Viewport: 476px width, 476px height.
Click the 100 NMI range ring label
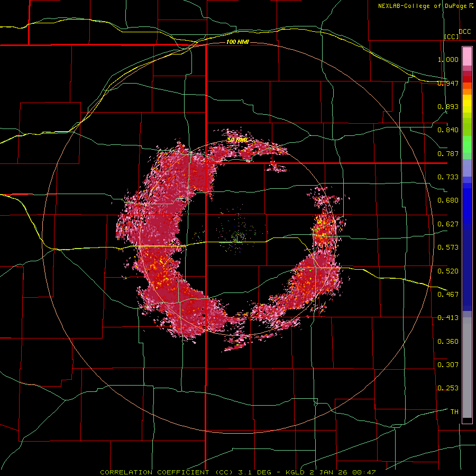point(237,42)
